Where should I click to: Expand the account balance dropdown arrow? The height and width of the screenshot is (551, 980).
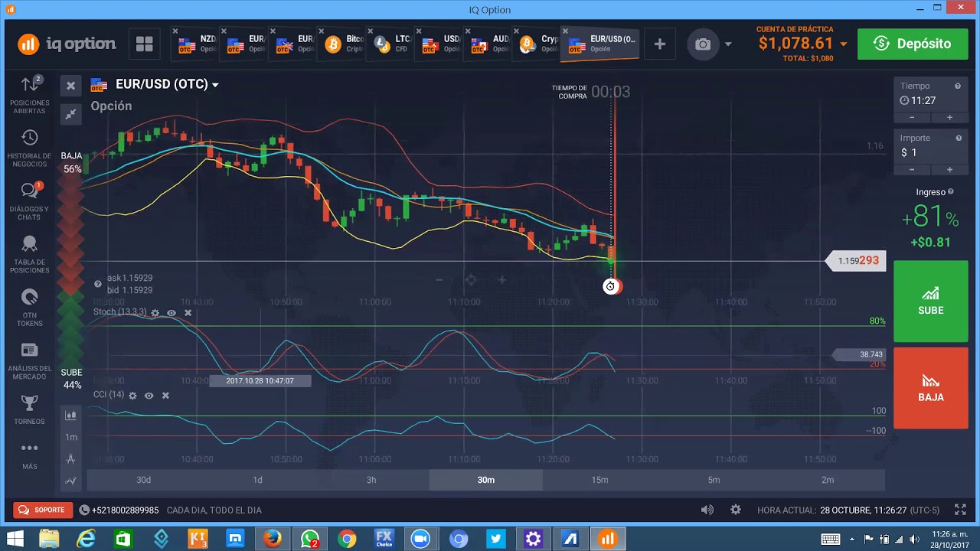[843, 44]
